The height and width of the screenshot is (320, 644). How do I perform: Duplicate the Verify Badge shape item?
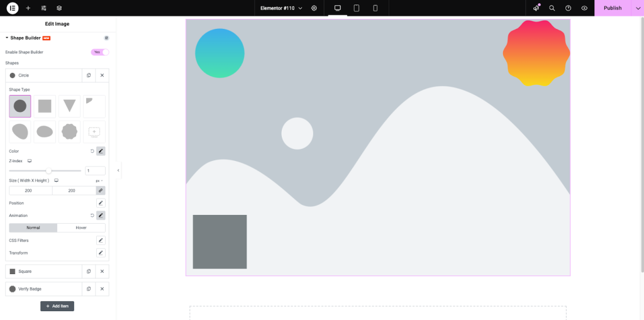tap(89, 289)
